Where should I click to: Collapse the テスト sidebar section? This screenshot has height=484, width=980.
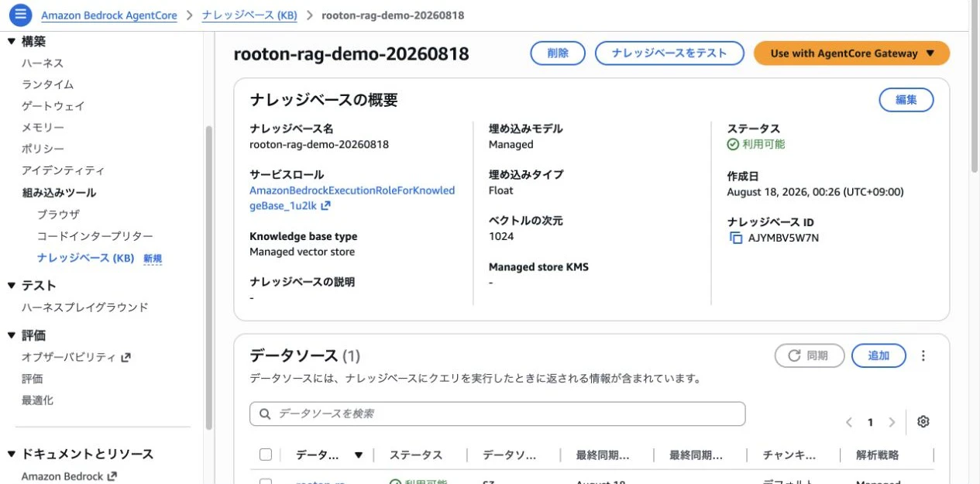[x=11, y=285]
